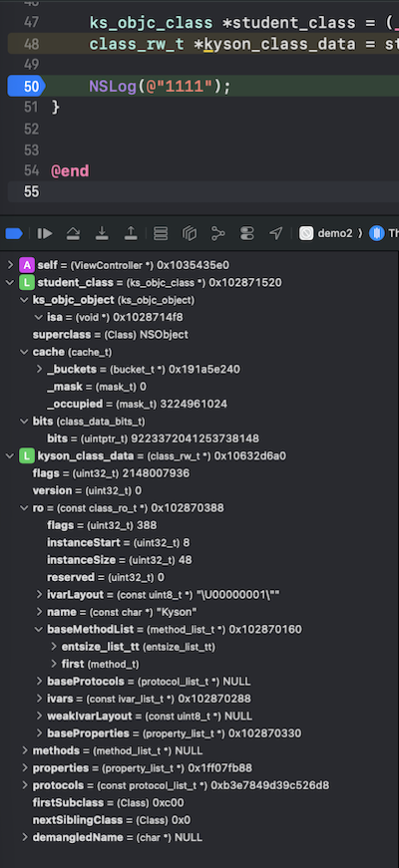Expand the weakIvarLayout row
The width and height of the screenshot is (399, 868).
click(x=39, y=716)
